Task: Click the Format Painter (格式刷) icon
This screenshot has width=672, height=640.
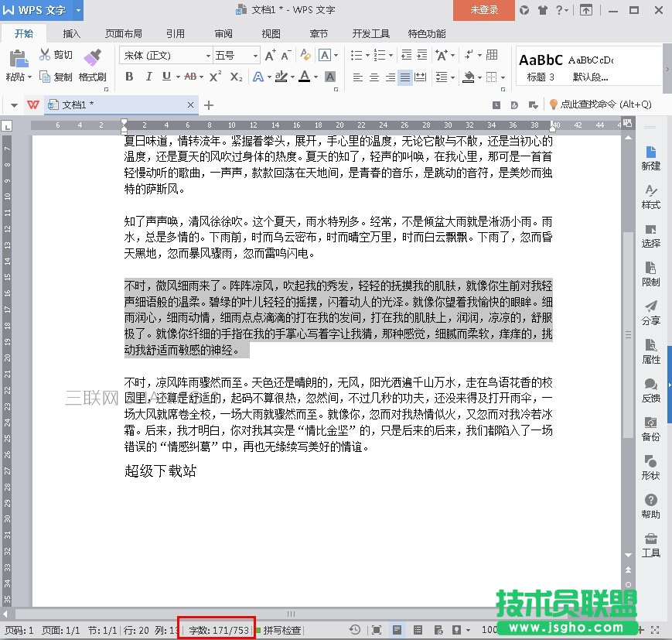Action: 92,57
